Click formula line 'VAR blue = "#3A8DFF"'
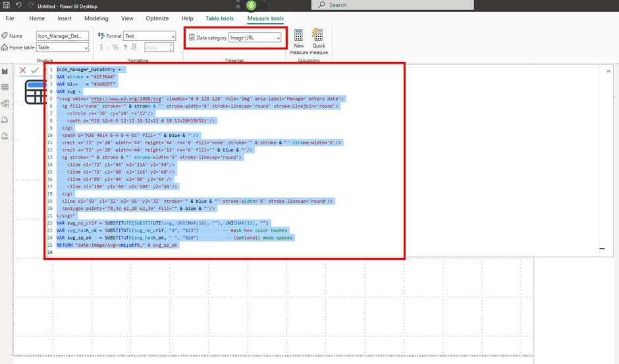The width and height of the screenshot is (619, 364). point(86,84)
